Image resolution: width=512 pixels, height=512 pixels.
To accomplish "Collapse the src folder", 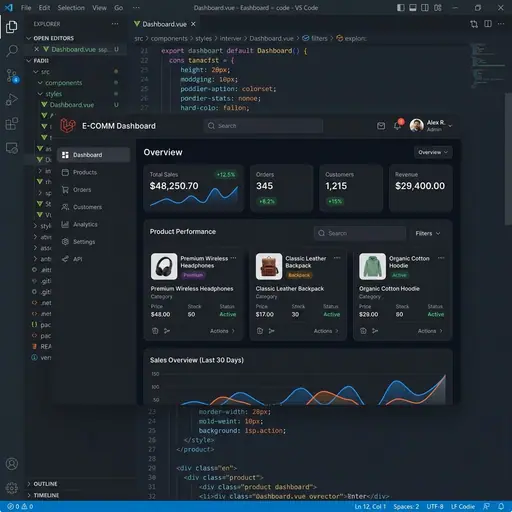I will (36, 72).
